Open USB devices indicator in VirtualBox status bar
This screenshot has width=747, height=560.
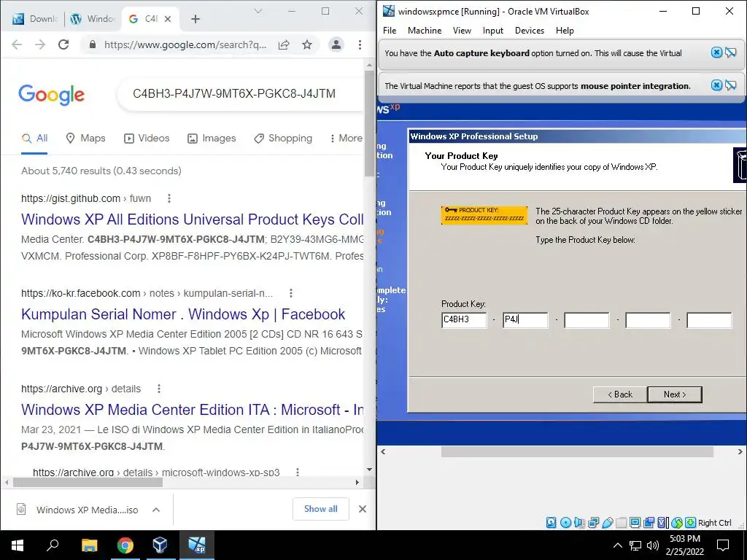pyautogui.click(x=608, y=522)
